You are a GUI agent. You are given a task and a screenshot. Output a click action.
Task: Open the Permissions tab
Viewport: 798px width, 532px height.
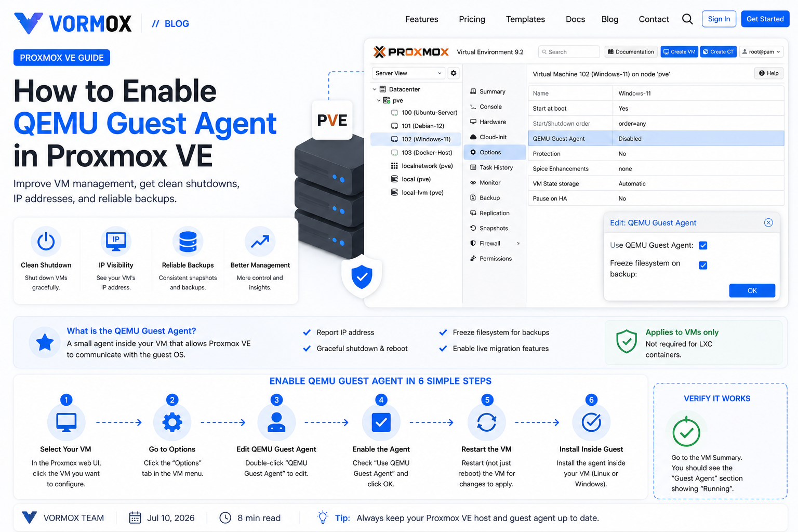496,258
